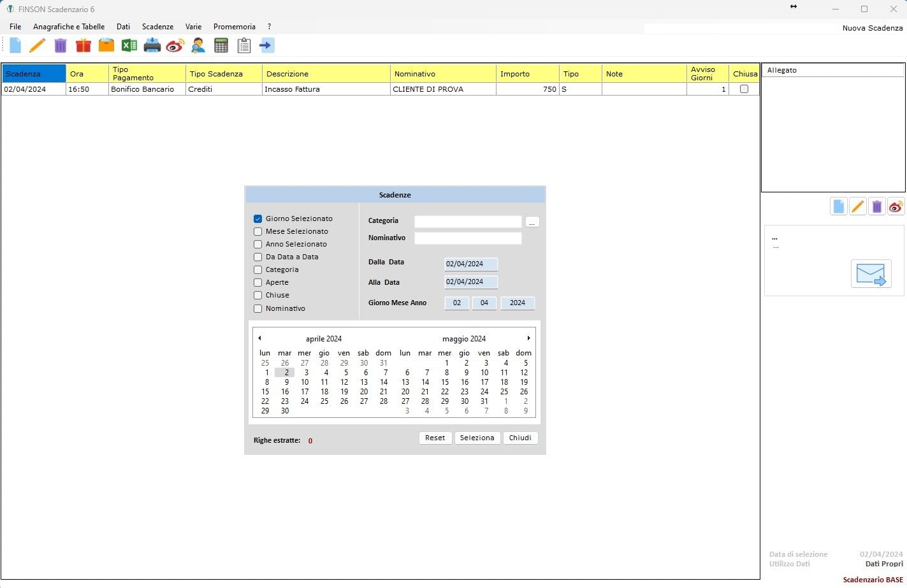
Task: Open the File menu
Action: click(x=15, y=27)
